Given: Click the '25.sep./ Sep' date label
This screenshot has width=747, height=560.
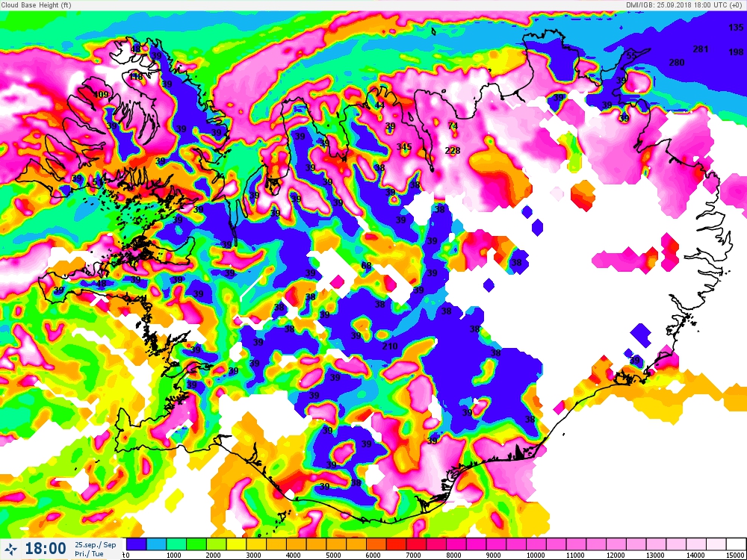Looking at the screenshot, I should click(96, 545).
